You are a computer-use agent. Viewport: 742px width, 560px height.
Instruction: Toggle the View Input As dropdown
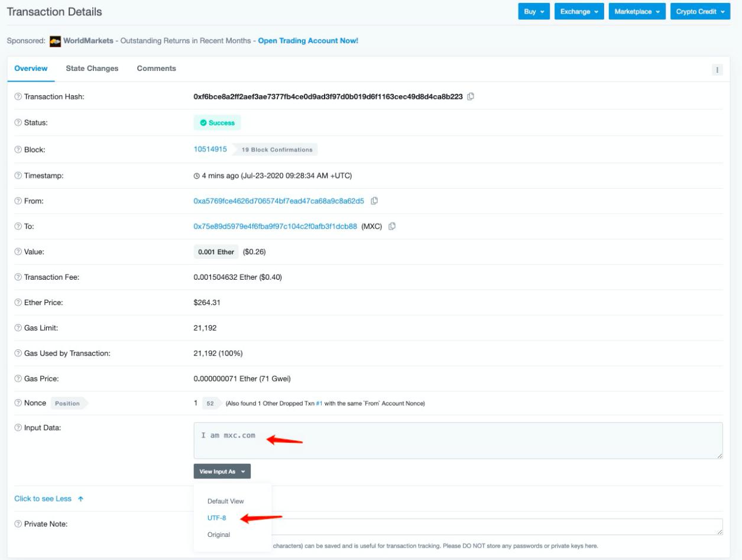[x=222, y=471]
